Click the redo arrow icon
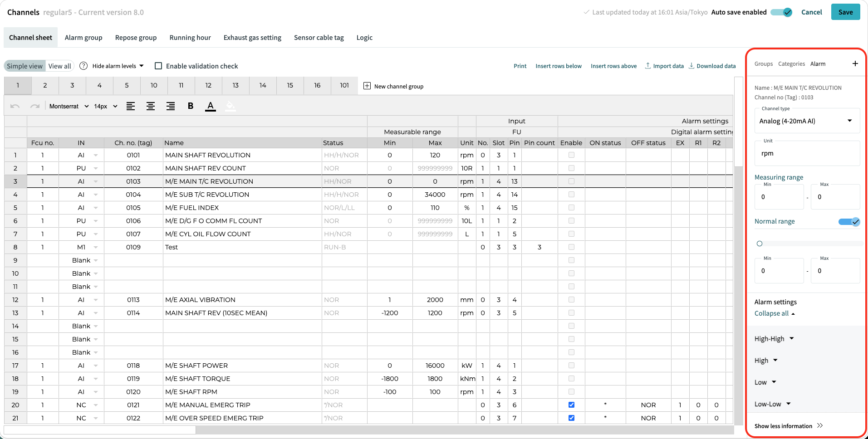 coord(35,106)
